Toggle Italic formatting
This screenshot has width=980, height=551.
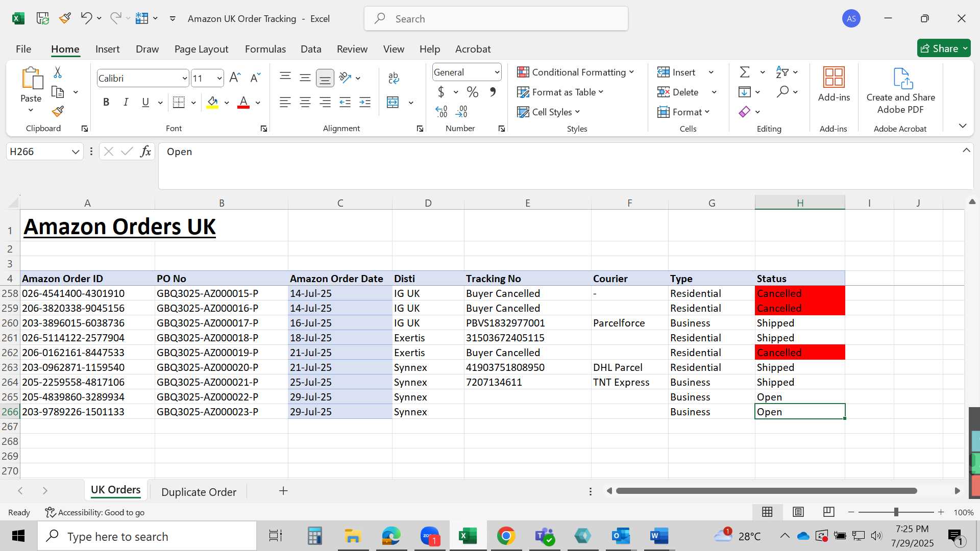pos(126,103)
